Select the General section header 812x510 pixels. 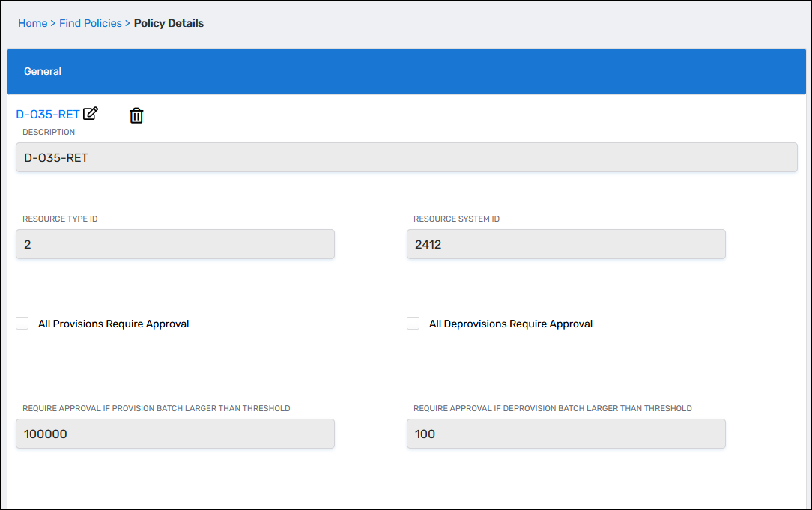click(43, 71)
